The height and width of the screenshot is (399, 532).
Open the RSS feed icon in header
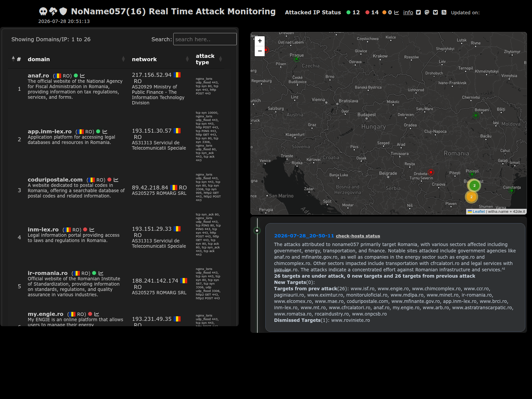[x=444, y=12]
